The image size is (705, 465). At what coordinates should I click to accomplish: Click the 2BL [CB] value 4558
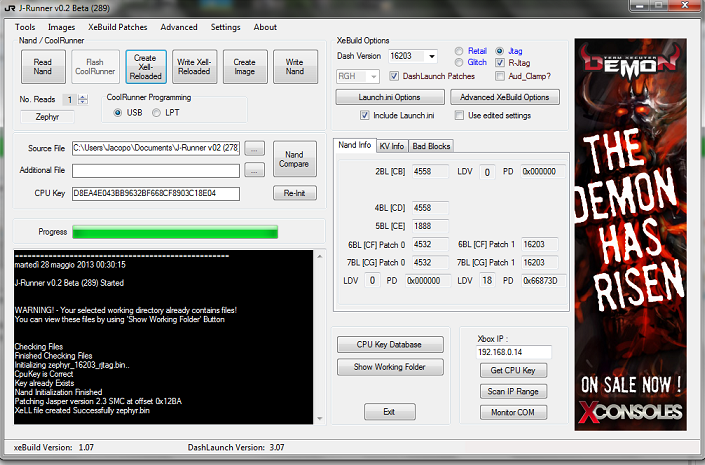click(430, 171)
